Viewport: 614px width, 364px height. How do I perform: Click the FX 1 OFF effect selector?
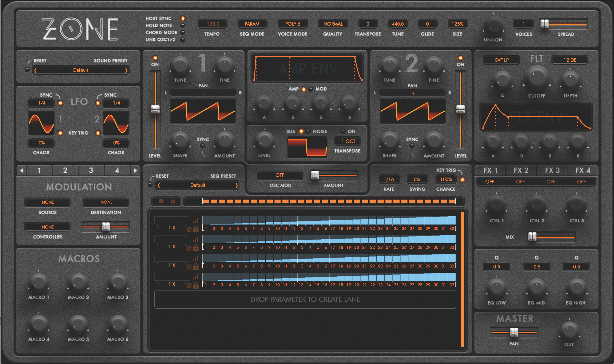pyautogui.click(x=490, y=182)
